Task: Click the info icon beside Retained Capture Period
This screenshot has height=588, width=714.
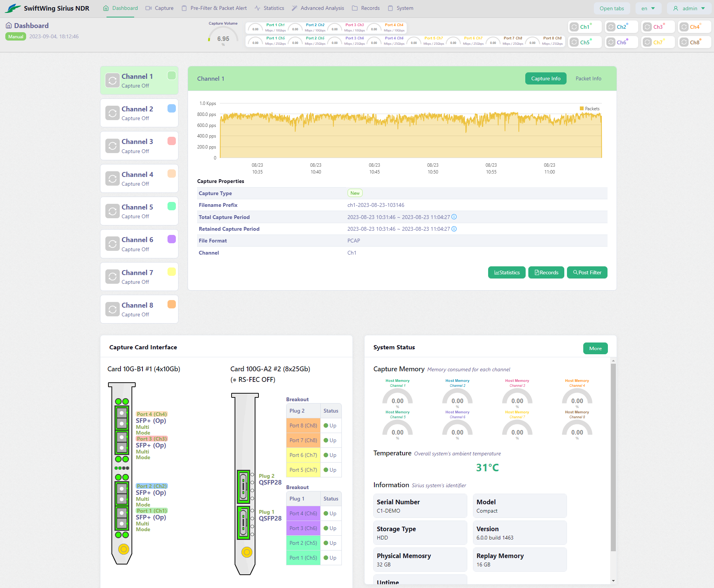Action: [454, 229]
